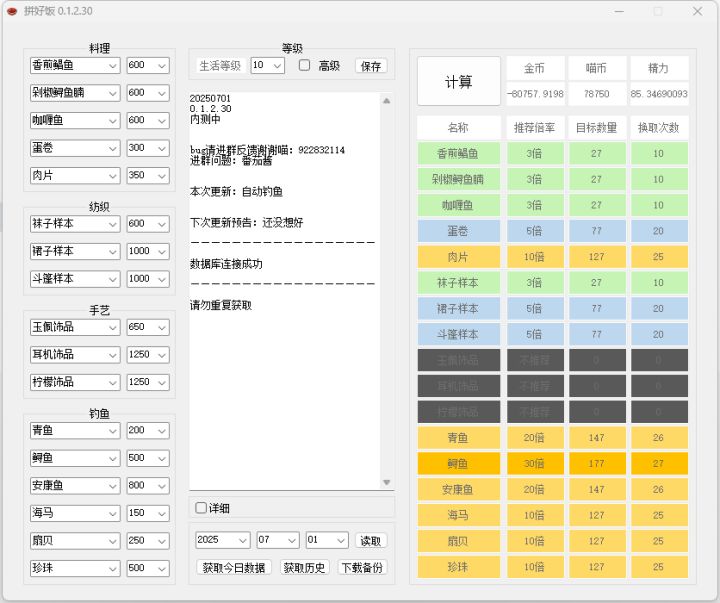The height and width of the screenshot is (603, 720).
Task: Click the 获取历史 button
Action: [304, 568]
